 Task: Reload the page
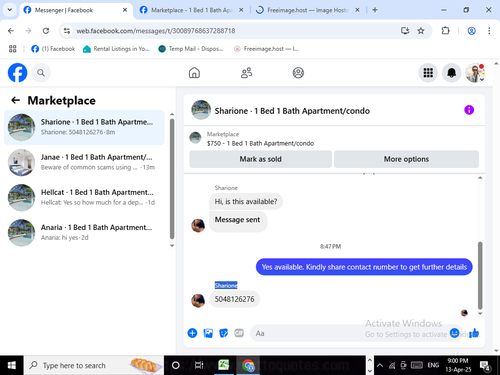pyautogui.click(x=46, y=31)
